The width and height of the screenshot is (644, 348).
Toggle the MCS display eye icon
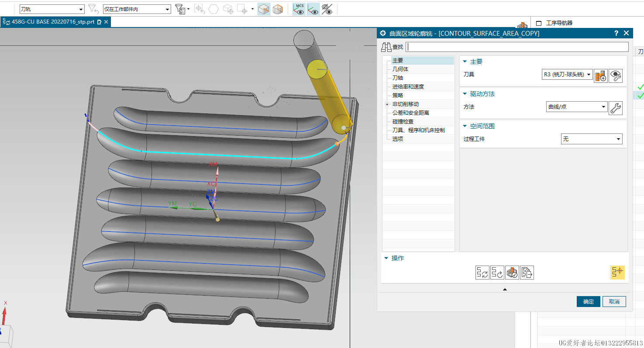point(299,9)
